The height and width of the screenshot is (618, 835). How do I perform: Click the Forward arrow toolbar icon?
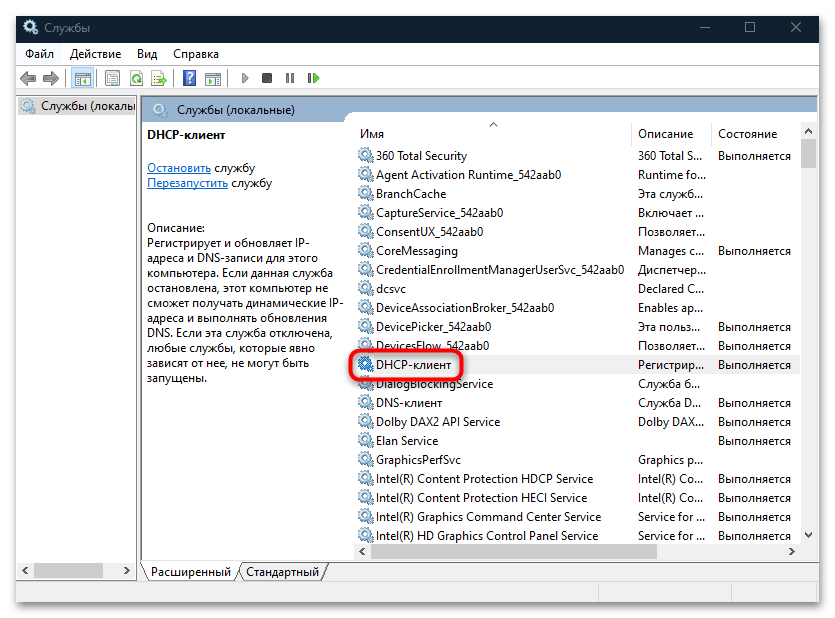50,78
